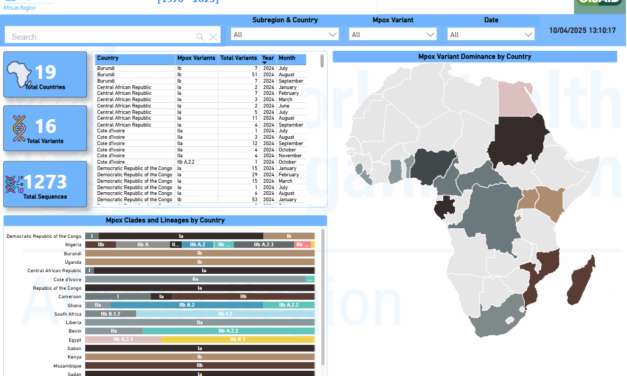Screen dimensions: 627x376
Task: Click the clades chart vertical scrollbar
Action: [x=323, y=296]
